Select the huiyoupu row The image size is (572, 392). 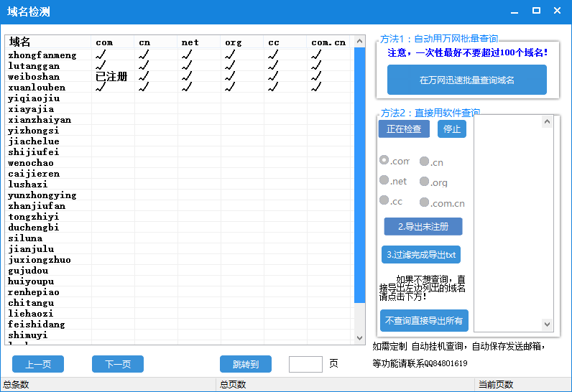click(179, 281)
